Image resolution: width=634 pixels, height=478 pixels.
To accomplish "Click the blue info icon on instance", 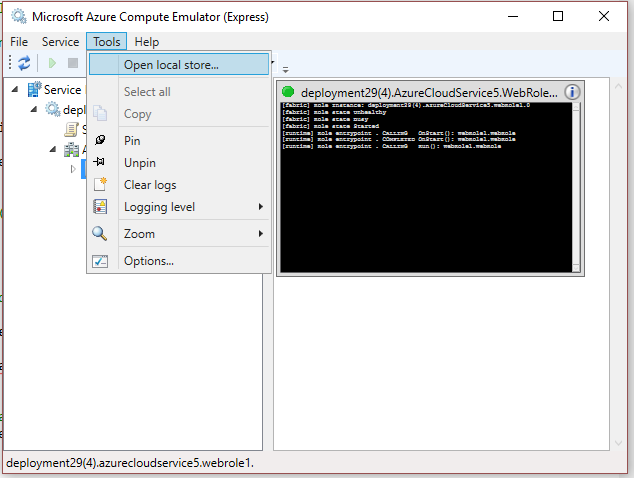I will point(572,92).
